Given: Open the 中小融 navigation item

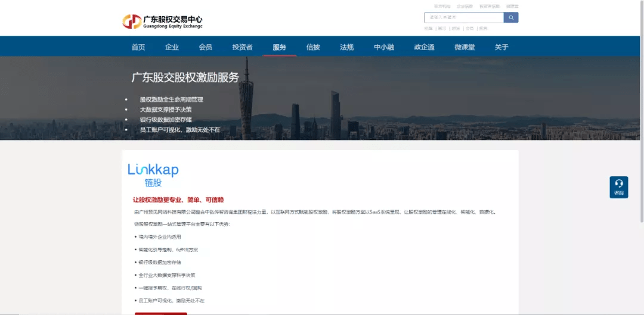Looking at the screenshot, I should (384, 47).
